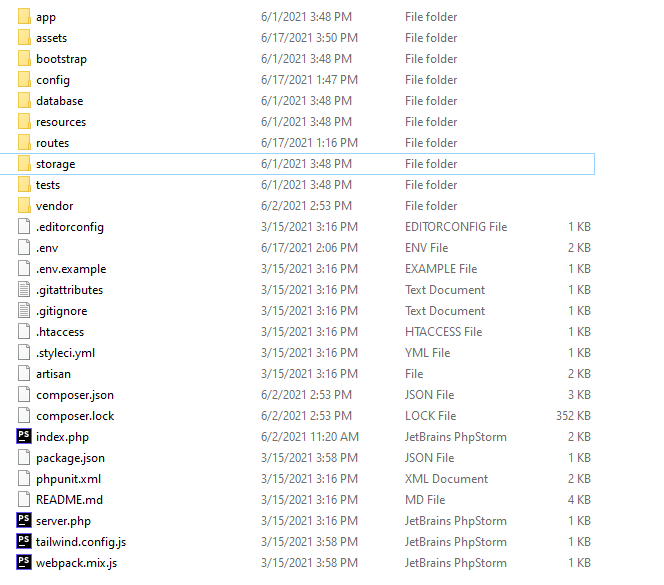The width and height of the screenshot is (664, 585).
Task: Select the phpunit.xml file entry
Action: (x=68, y=479)
